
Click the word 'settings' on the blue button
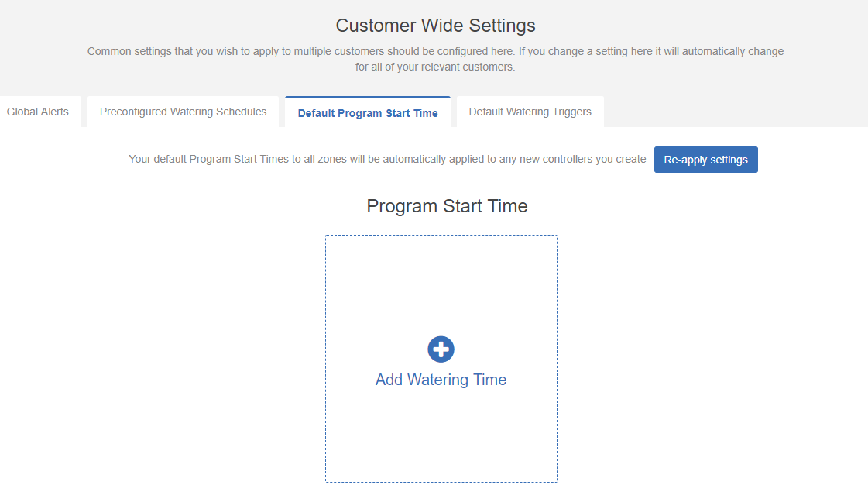(729, 160)
